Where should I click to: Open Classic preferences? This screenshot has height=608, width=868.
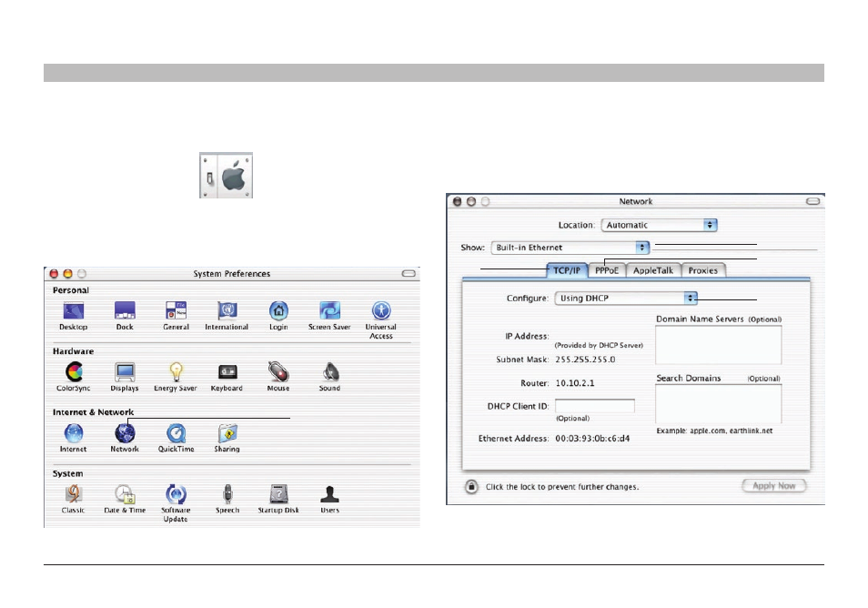point(74,494)
